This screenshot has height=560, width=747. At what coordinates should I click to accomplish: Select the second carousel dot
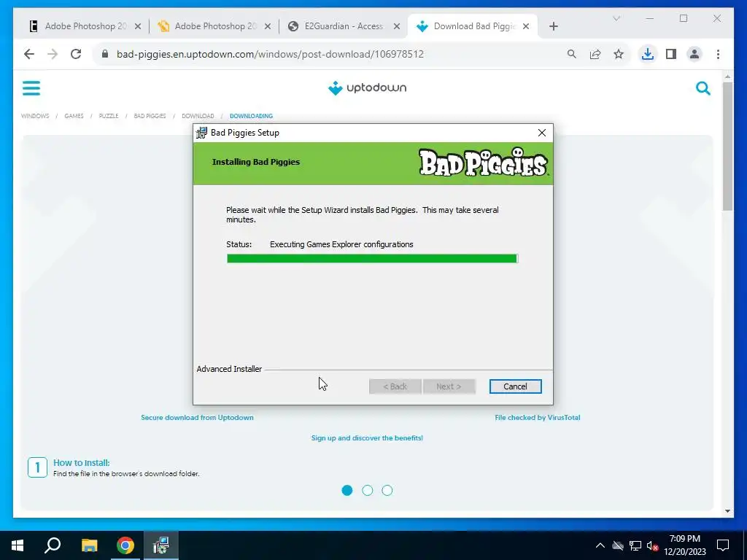[368, 491]
